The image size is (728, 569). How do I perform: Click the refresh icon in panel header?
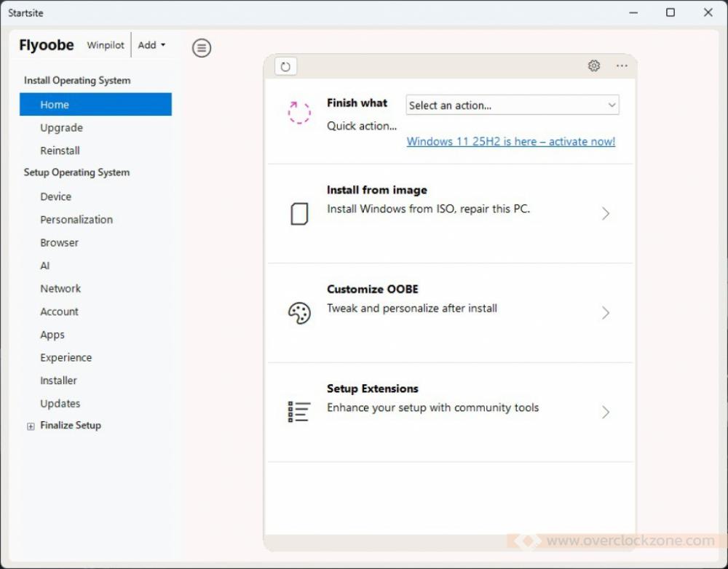[x=285, y=67]
